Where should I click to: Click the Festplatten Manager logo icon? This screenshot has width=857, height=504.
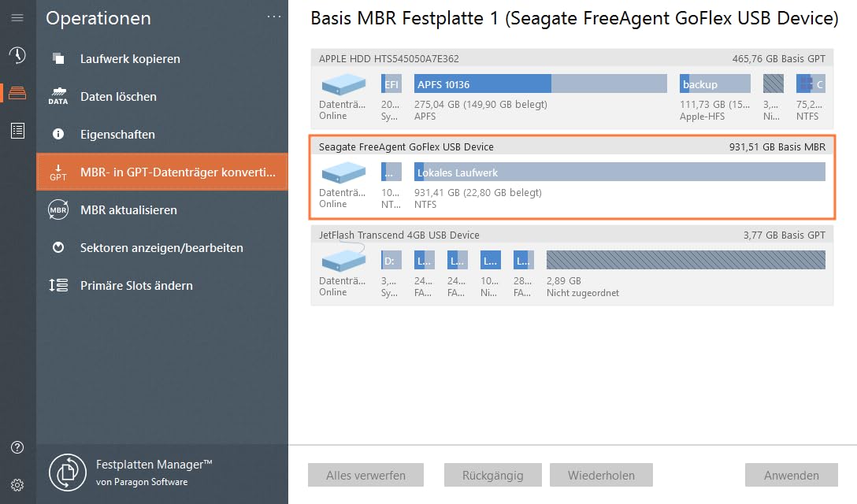pyautogui.click(x=68, y=472)
